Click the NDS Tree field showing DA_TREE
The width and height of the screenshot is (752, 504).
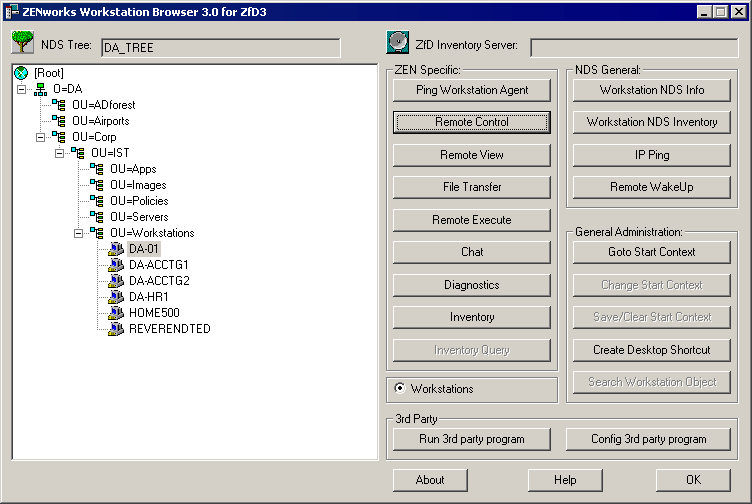(221, 48)
